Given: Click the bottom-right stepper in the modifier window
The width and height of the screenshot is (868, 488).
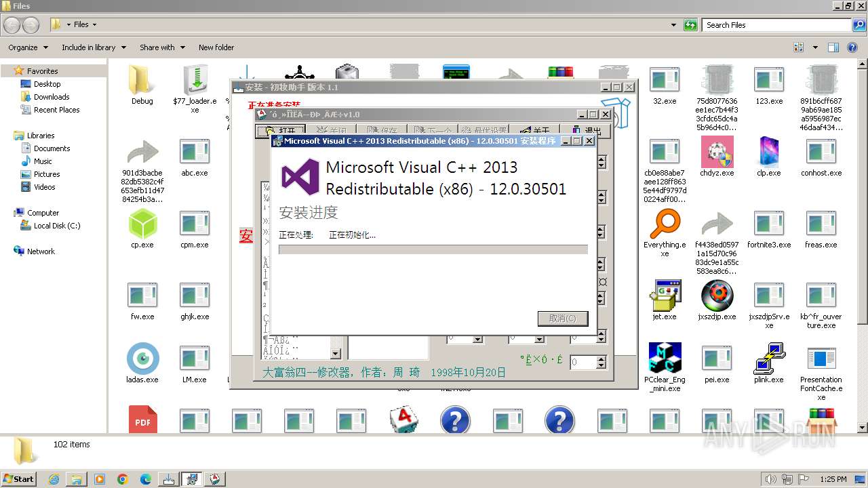Looking at the screenshot, I should click(x=601, y=363).
